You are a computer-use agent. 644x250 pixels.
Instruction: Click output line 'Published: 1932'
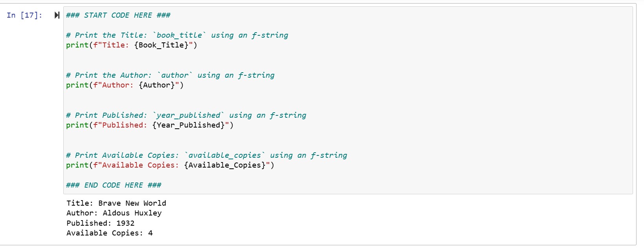tap(101, 223)
